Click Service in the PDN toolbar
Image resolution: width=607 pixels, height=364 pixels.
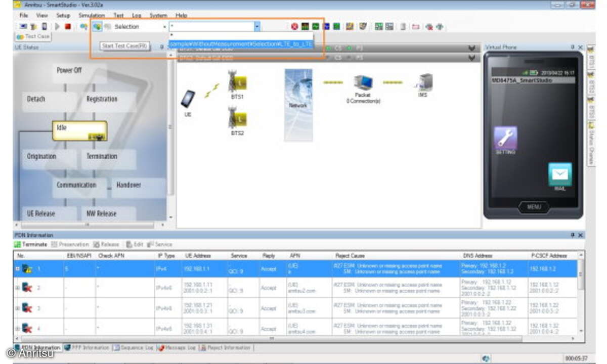pos(159,245)
